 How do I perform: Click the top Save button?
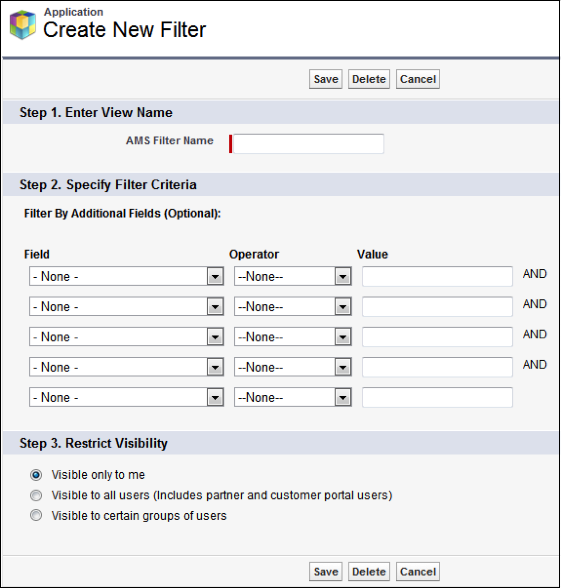click(x=326, y=79)
